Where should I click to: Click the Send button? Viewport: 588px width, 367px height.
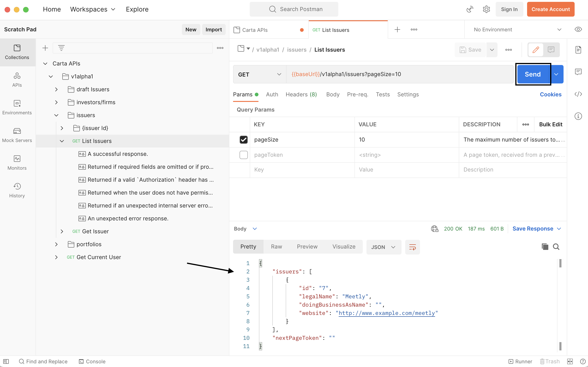pos(533,74)
